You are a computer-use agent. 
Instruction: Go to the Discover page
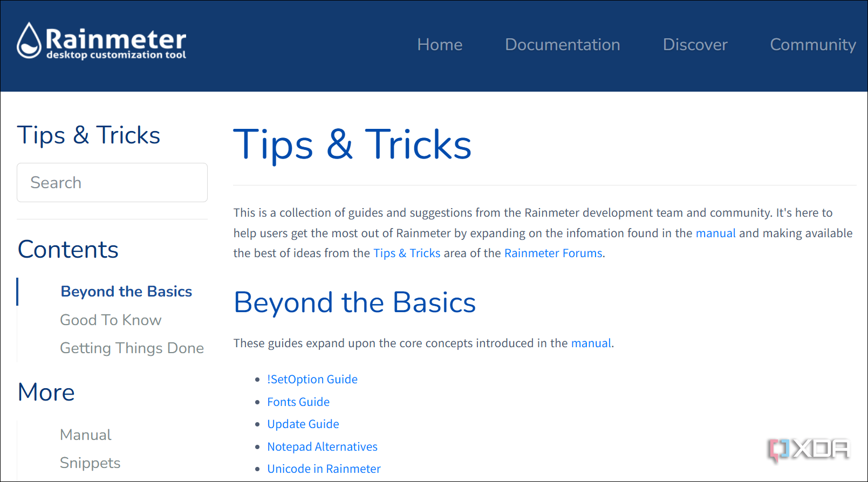coord(695,45)
